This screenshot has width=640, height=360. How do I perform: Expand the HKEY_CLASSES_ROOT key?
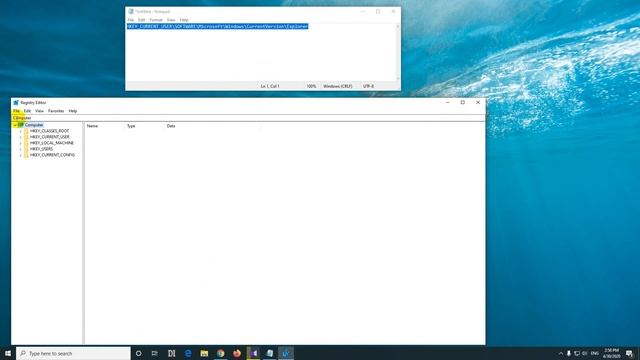click(x=20, y=131)
